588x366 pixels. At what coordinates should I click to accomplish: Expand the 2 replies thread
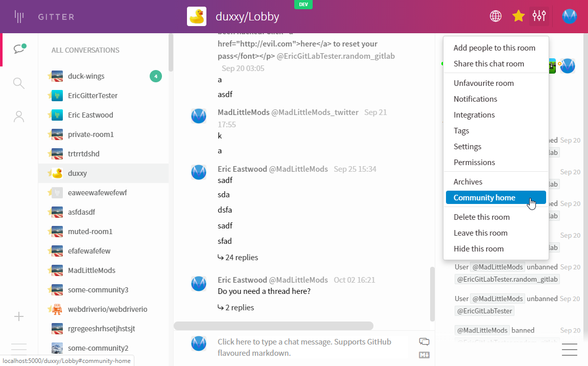(x=236, y=307)
